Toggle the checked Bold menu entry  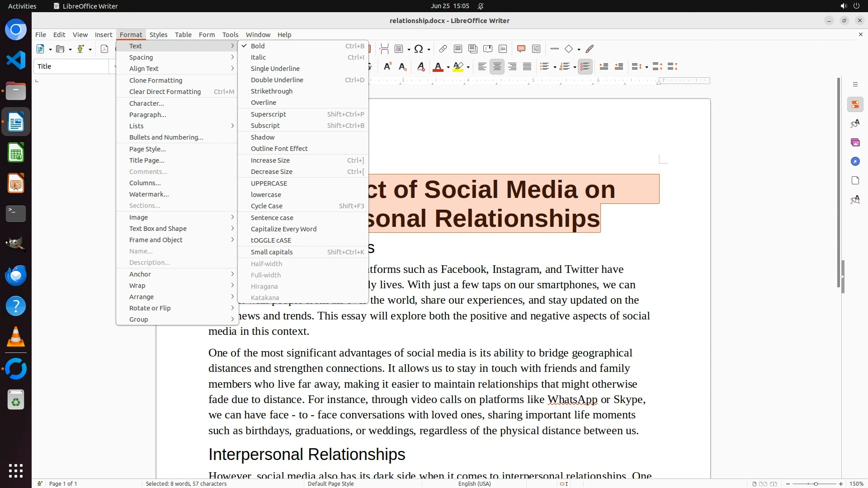click(x=258, y=46)
